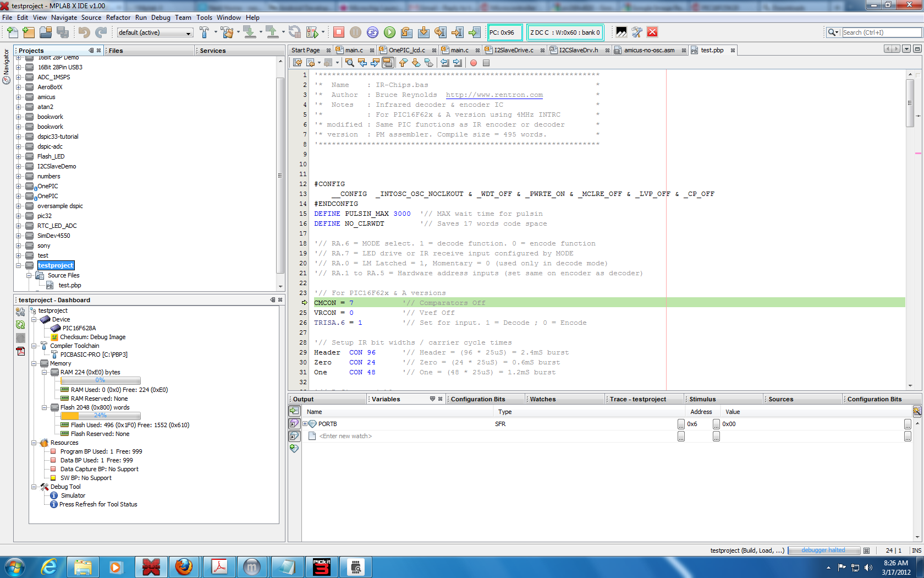Open Firefox from the Windows taskbar
Image resolution: width=924 pixels, height=578 pixels.
click(x=184, y=566)
